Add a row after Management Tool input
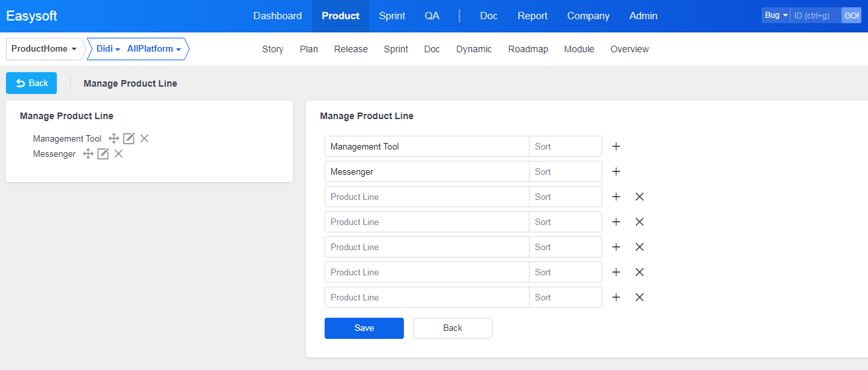Viewport: 868px width, 370px height. tap(616, 146)
